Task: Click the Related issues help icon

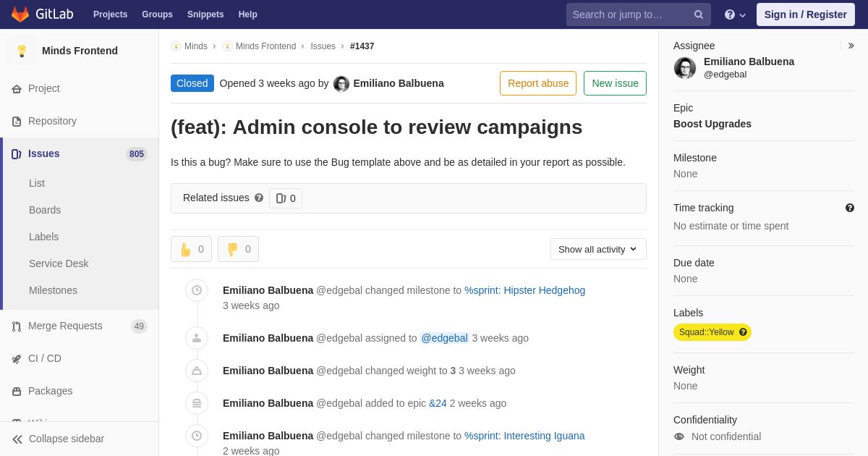Action: pyautogui.click(x=259, y=198)
